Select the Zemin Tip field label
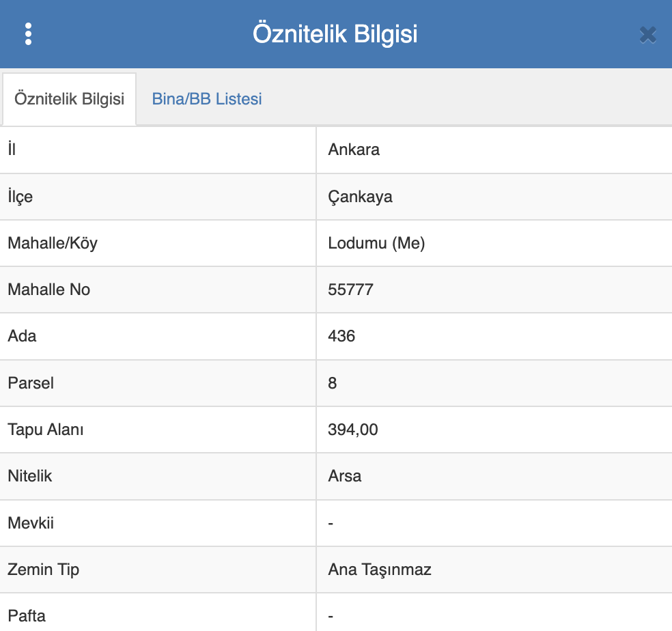Screen dimensions: 672x631 tap(44, 570)
